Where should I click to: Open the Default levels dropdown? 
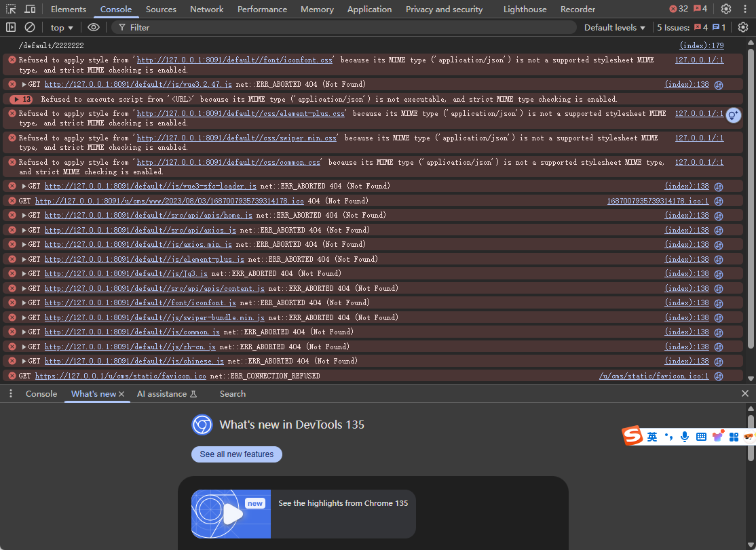615,27
